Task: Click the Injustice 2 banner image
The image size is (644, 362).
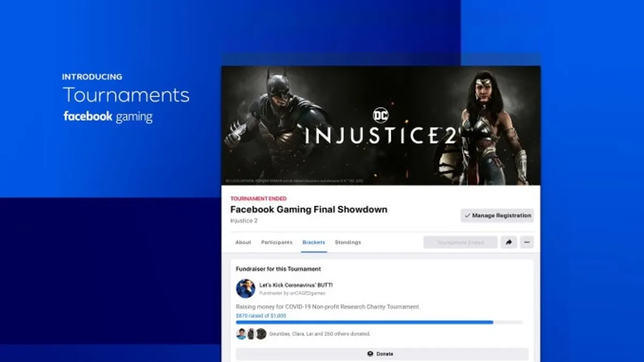Action: tap(381, 125)
